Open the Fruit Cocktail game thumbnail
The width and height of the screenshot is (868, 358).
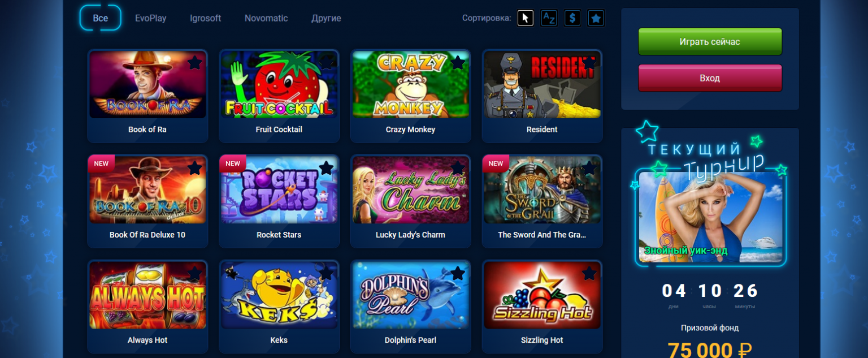[279, 85]
